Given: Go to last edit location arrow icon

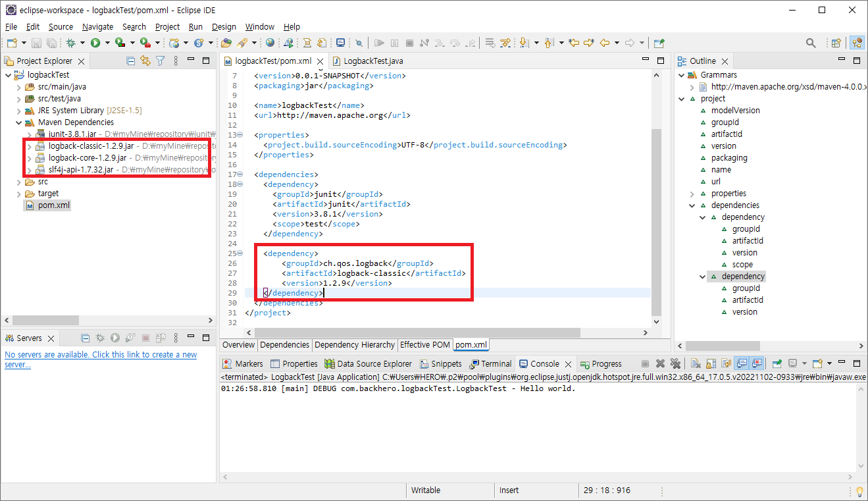Looking at the screenshot, I should pos(574,43).
